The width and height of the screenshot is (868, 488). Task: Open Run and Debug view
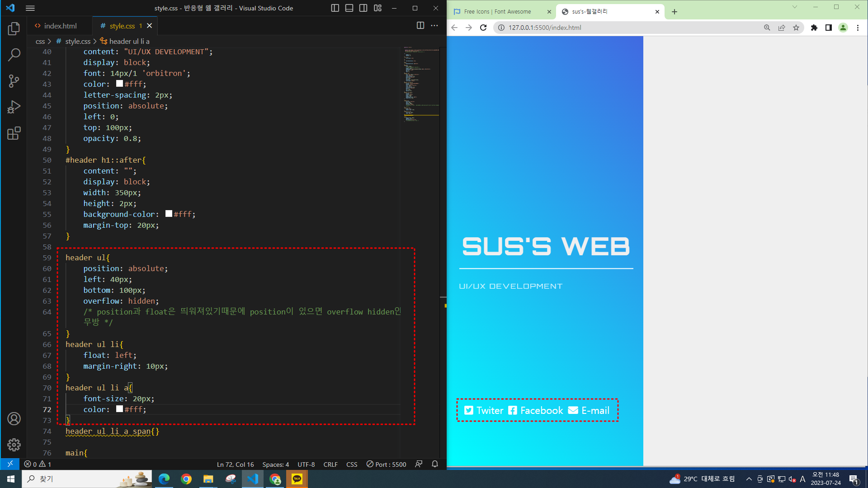coord(14,107)
